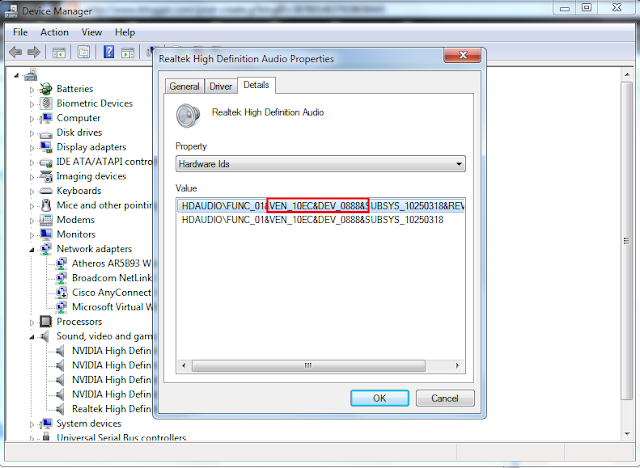Close the Realtek properties dialog

pos(462,55)
